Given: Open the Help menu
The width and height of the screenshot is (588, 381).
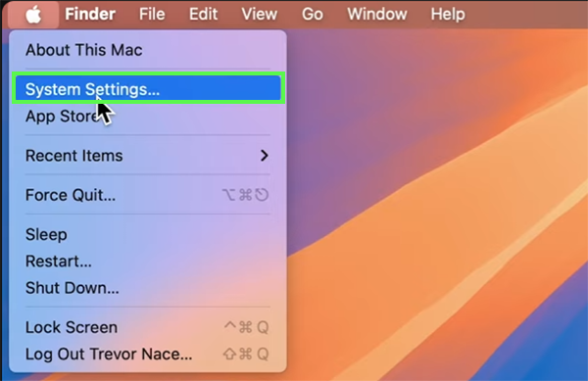Looking at the screenshot, I should tap(448, 15).
